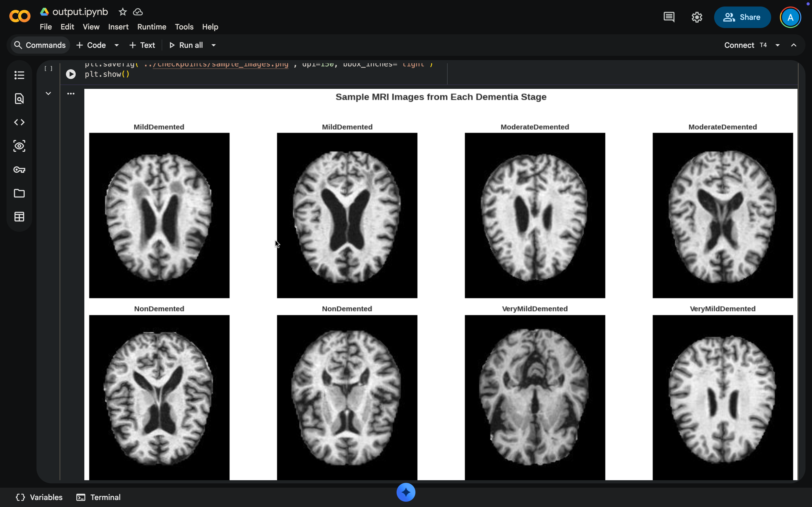Image resolution: width=812 pixels, height=507 pixels.
Task: Open the find and replace sidebar icon
Action: 19,99
